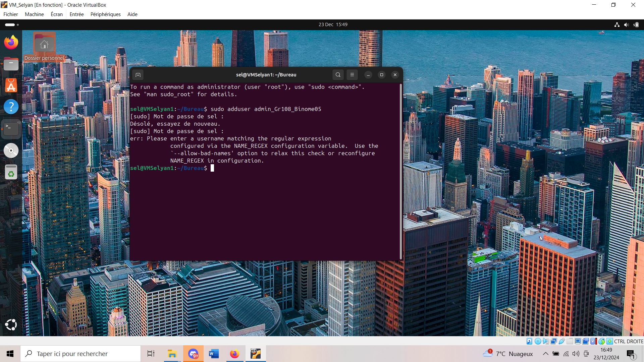This screenshot has height=362, width=644.
Task: Open Firefox from the Windows taskbar
Action: 234,354
